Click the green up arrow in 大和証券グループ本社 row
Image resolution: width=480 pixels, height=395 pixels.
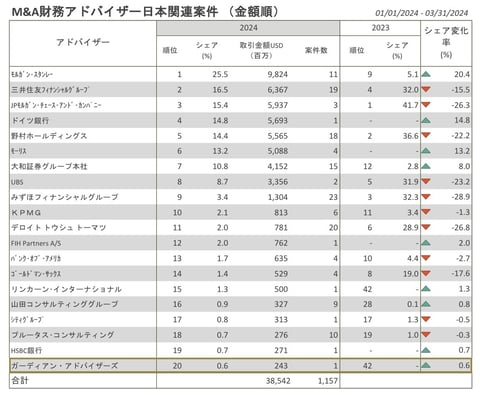426,166
